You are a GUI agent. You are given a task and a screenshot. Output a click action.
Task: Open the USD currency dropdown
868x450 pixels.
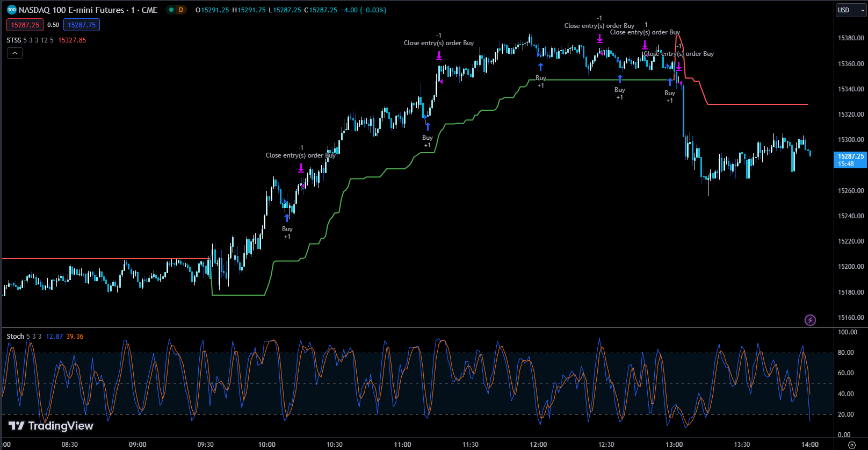click(x=851, y=10)
